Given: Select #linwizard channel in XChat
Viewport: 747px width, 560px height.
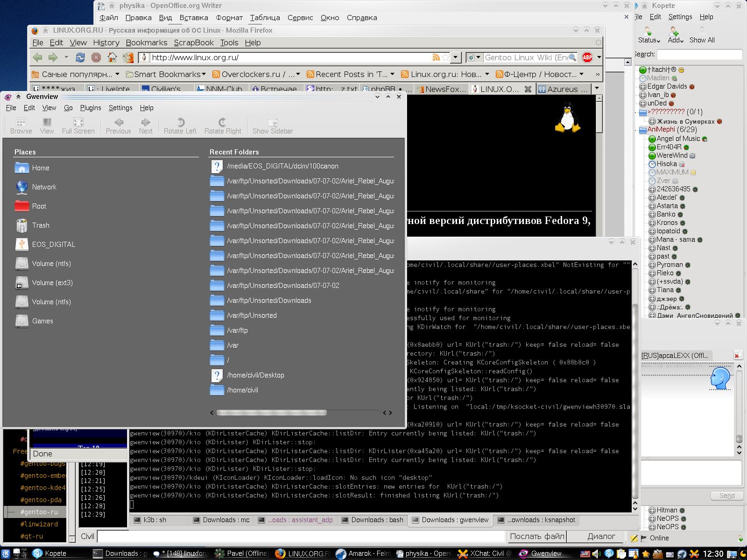Looking at the screenshot, I should point(39,524).
